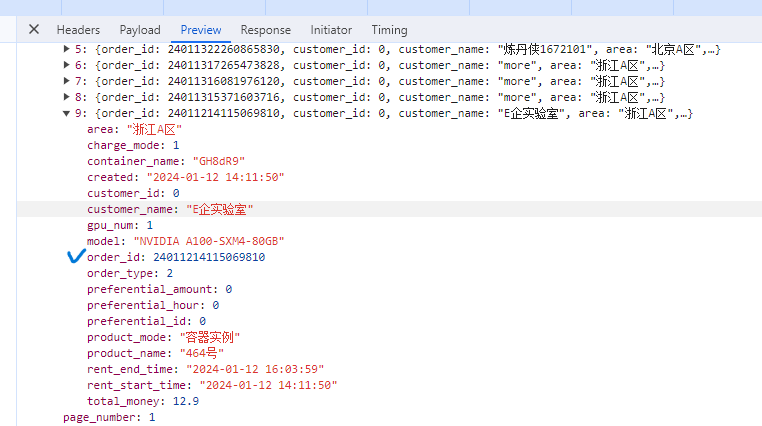Screen dimensions: 762x426
Task: Select total_money: 12.9 property
Action: (143, 401)
